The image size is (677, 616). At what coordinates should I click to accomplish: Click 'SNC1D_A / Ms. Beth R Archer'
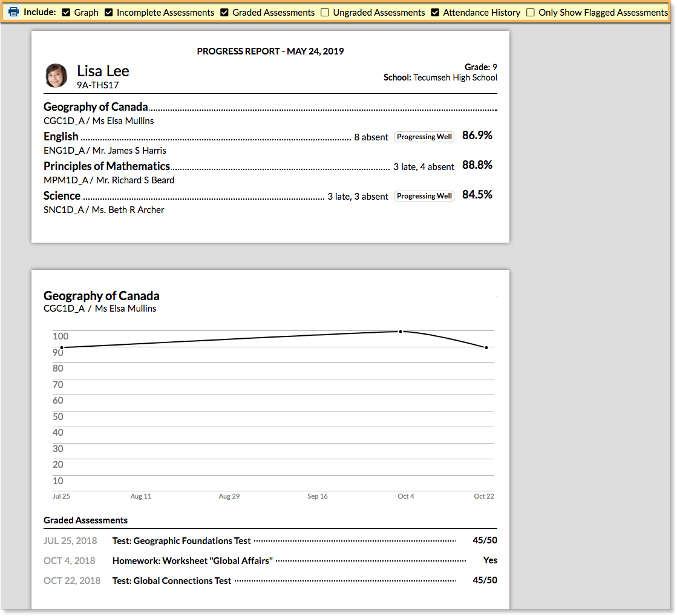[103, 210]
